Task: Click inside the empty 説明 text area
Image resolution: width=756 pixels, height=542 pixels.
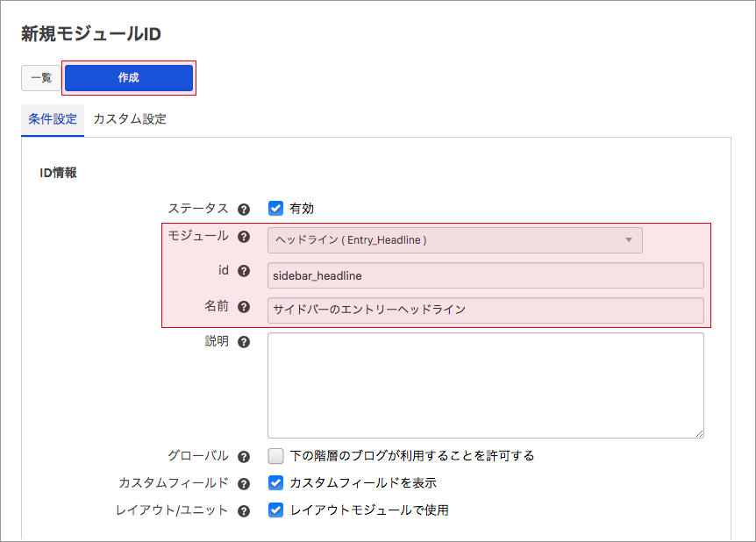Action: pyautogui.click(x=485, y=385)
